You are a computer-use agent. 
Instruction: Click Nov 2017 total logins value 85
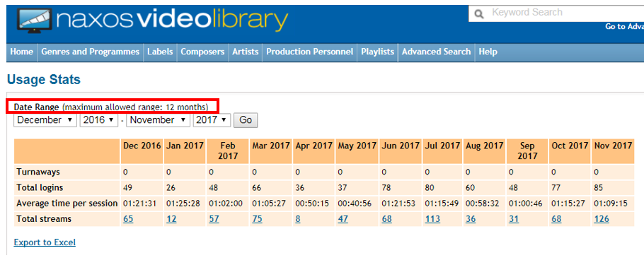pyautogui.click(x=599, y=188)
